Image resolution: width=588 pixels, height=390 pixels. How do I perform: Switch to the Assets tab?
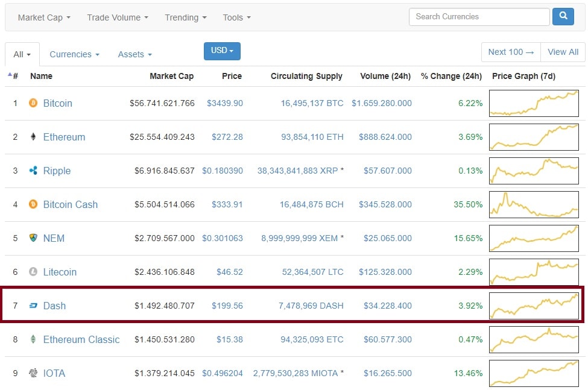tap(134, 54)
